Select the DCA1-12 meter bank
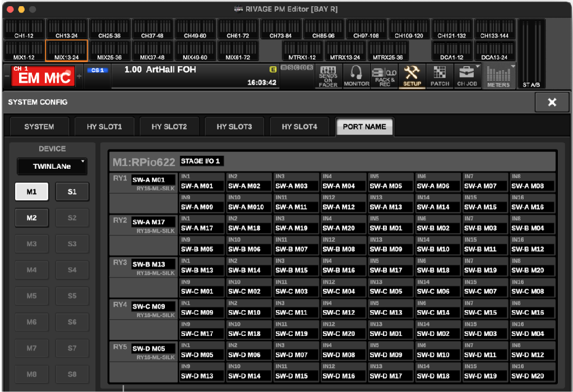This screenshot has height=392, width=573. click(x=452, y=51)
